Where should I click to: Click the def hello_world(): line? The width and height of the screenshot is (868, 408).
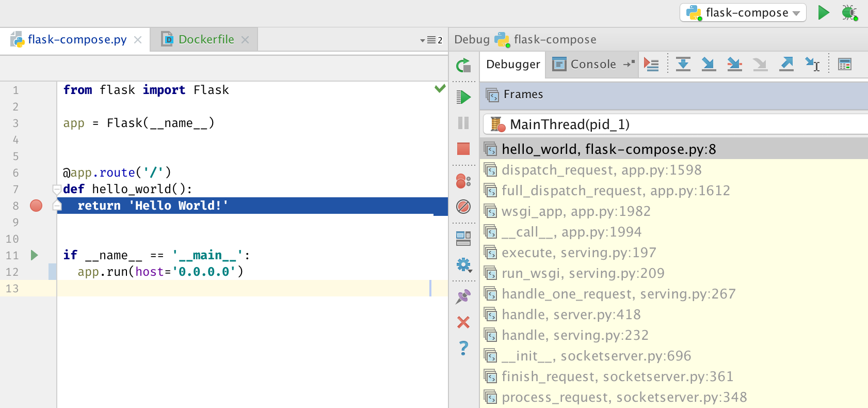point(127,189)
